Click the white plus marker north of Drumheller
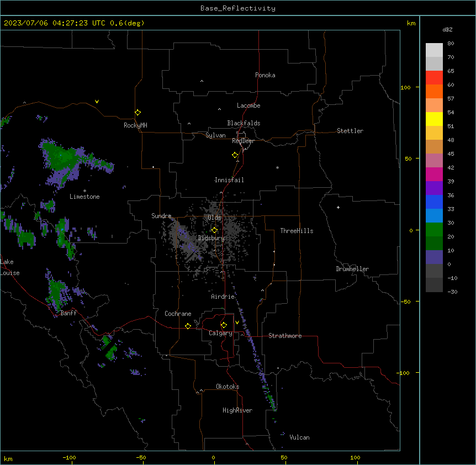The width and height of the screenshot is (476, 465). pos(338,207)
